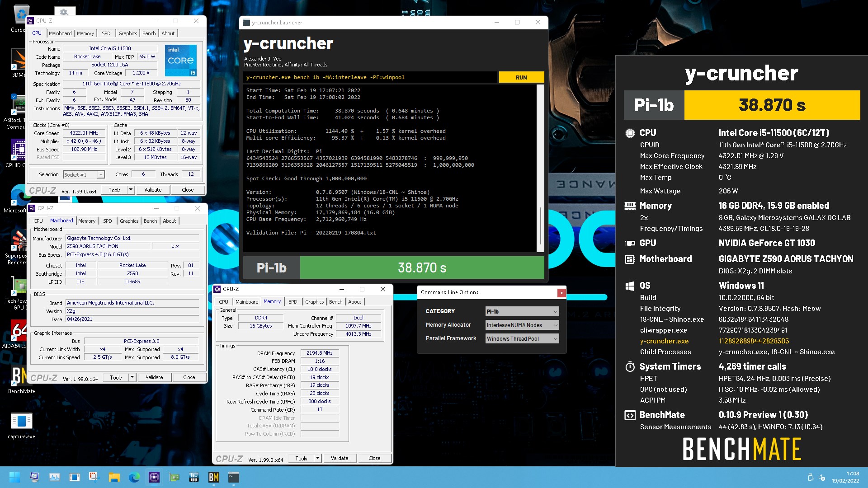Run the y-cruncher benchmark
Image resolution: width=868 pixels, height=488 pixels.
pyautogui.click(x=521, y=77)
